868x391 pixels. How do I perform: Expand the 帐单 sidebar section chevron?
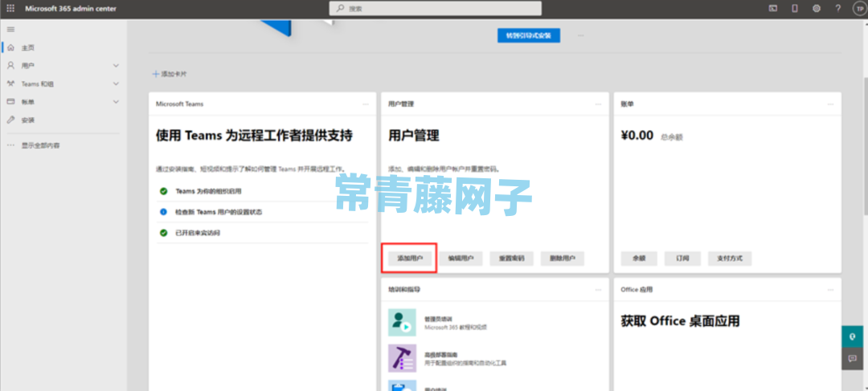pos(116,102)
